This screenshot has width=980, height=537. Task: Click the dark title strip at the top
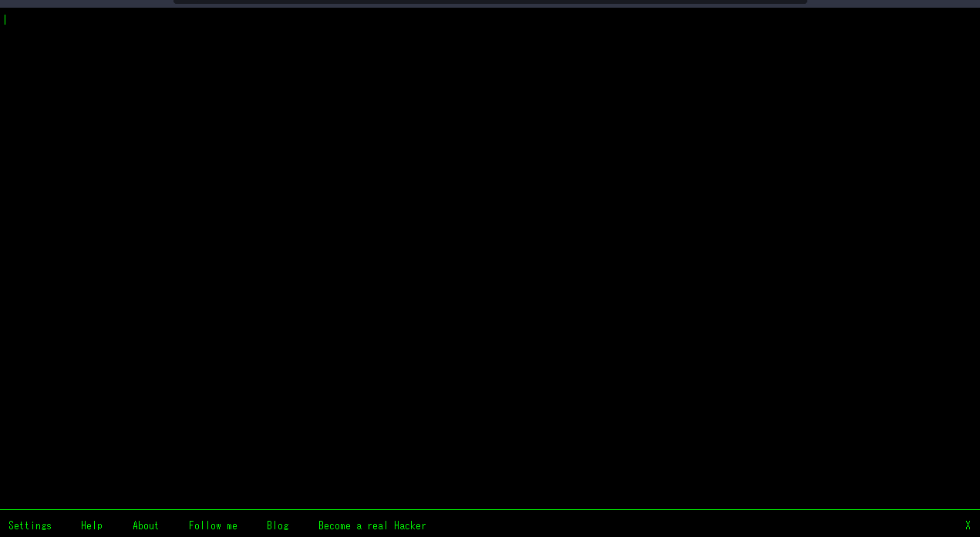[x=490, y=4]
